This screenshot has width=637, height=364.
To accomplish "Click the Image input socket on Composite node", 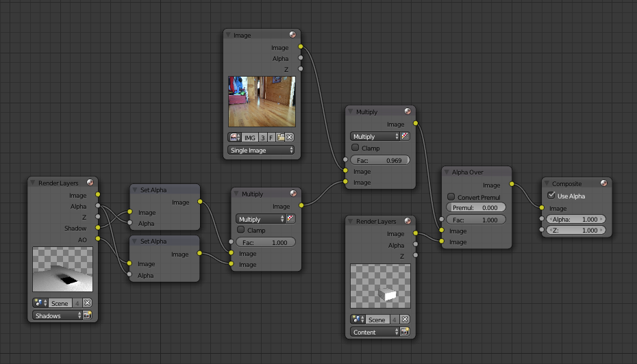I will pyautogui.click(x=542, y=208).
